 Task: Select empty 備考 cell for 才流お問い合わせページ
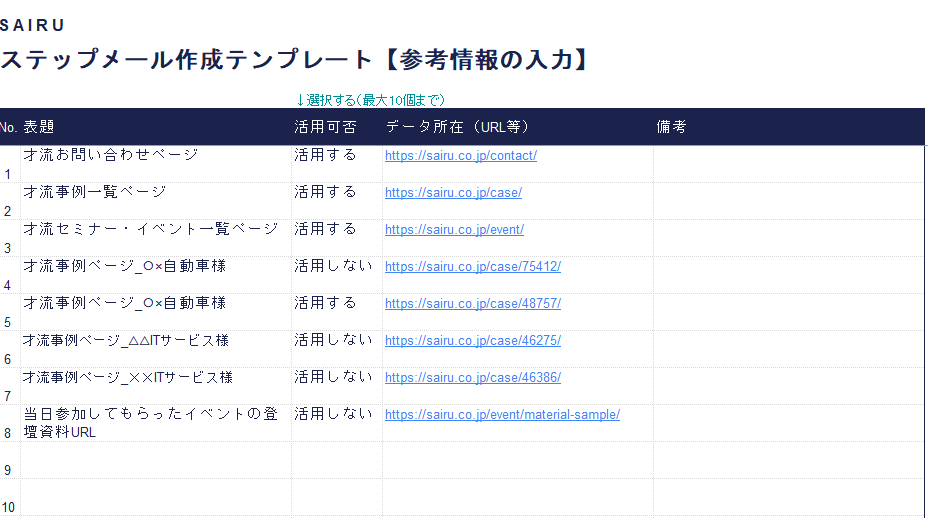click(788, 164)
